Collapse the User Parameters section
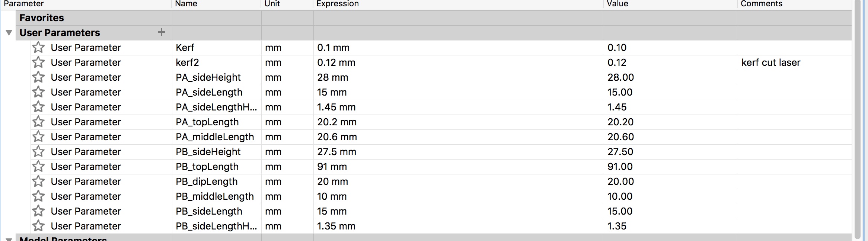The width and height of the screenshot is (868, 241). click(x=9, y=33)
